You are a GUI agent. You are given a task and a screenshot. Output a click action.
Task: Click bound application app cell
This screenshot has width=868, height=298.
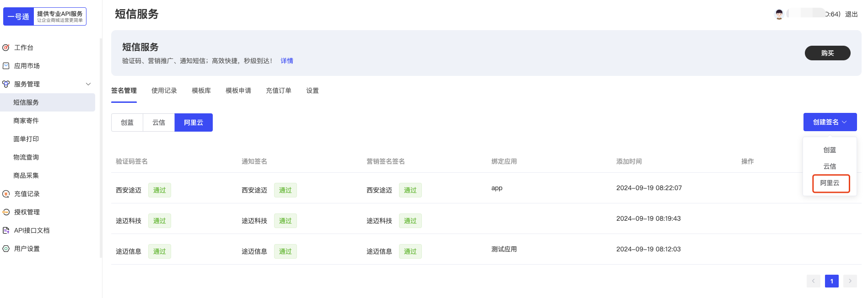[497, 188]
